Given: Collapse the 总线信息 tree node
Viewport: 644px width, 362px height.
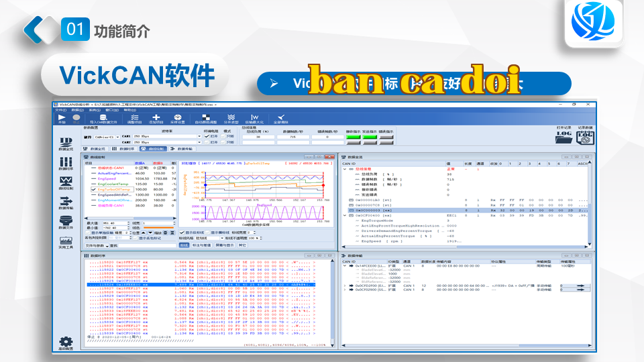Looking at the screenshot, I should pyautogui.click(x=345, y=169).
